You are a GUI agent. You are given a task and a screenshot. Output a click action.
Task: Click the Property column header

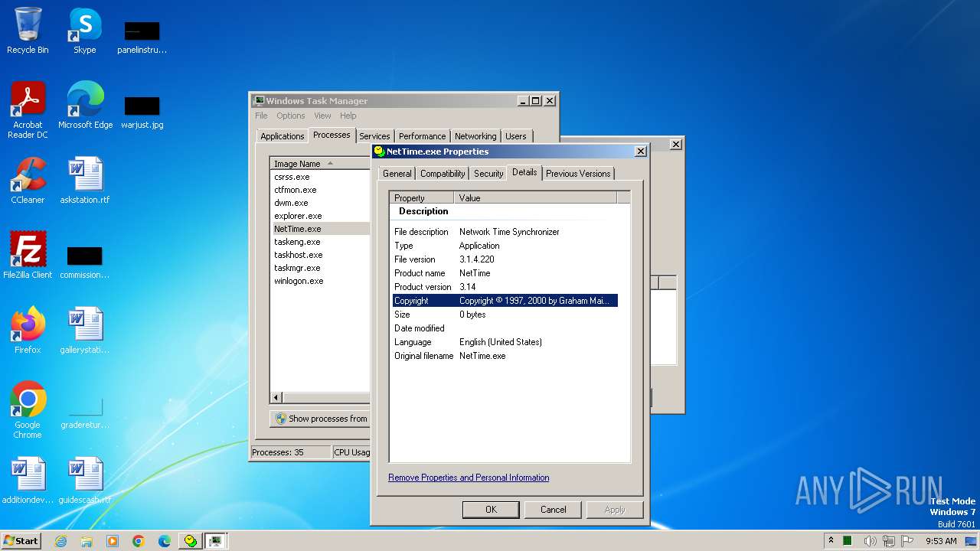[x=422, y=197]
